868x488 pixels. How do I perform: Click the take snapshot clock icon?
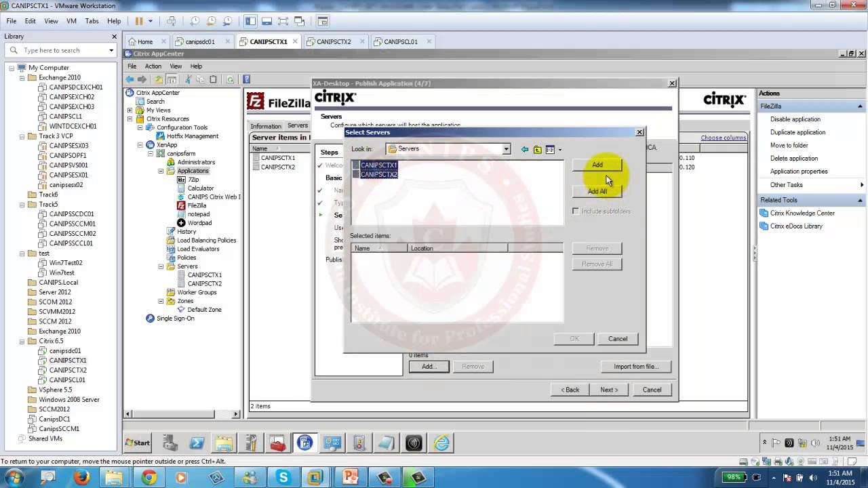[195, 21]
